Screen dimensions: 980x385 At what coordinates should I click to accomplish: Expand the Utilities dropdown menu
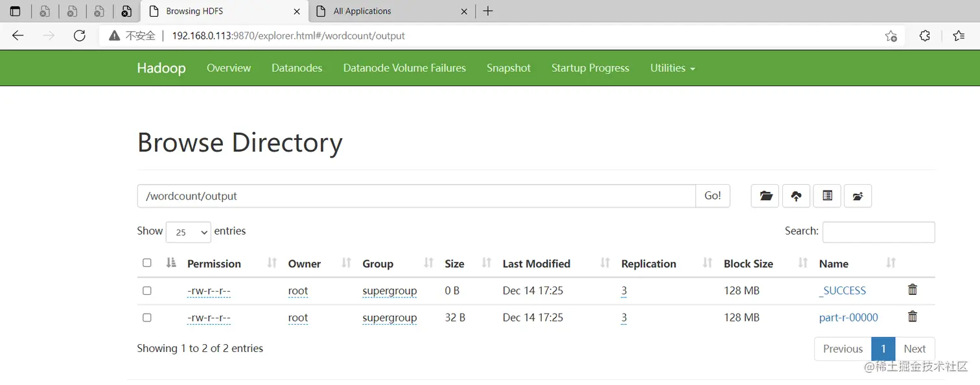tap(673, 68)
